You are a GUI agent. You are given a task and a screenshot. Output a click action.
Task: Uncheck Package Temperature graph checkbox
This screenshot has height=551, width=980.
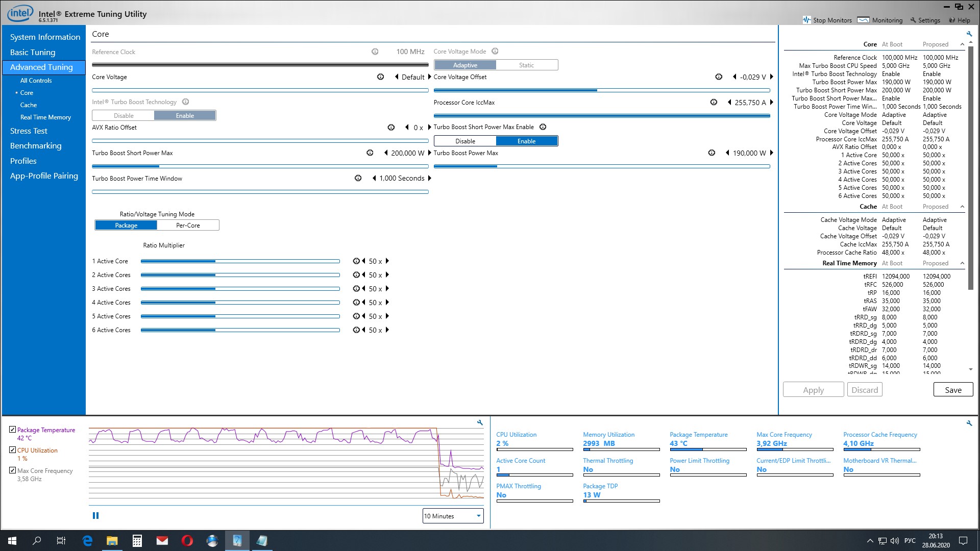13,430
